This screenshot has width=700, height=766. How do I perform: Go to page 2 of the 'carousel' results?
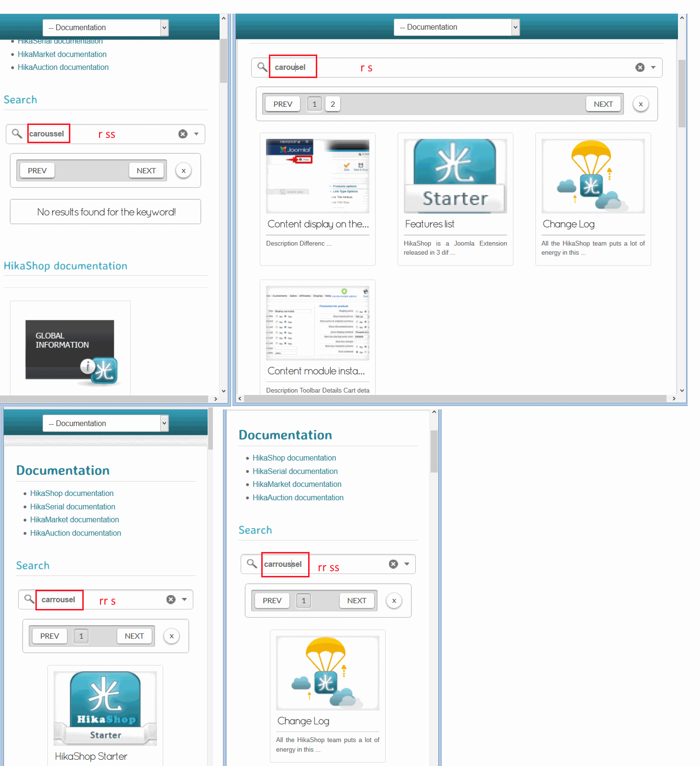point(333,104)
